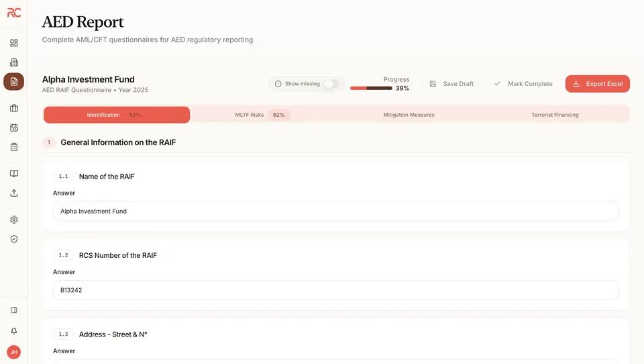Screen dimensions: 644x364
Task: Click the 39% progress value
Action: [402, 88]
